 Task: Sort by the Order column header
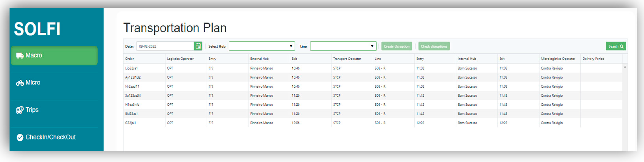tap(130, 59)
